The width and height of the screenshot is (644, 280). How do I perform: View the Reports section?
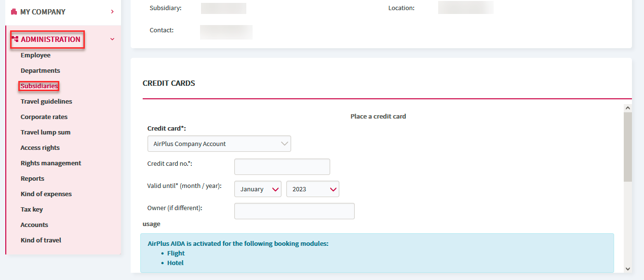click(32, 178)
